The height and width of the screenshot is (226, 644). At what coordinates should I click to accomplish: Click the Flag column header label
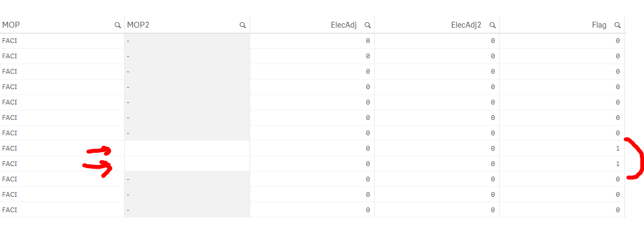(x=598, y=25)
